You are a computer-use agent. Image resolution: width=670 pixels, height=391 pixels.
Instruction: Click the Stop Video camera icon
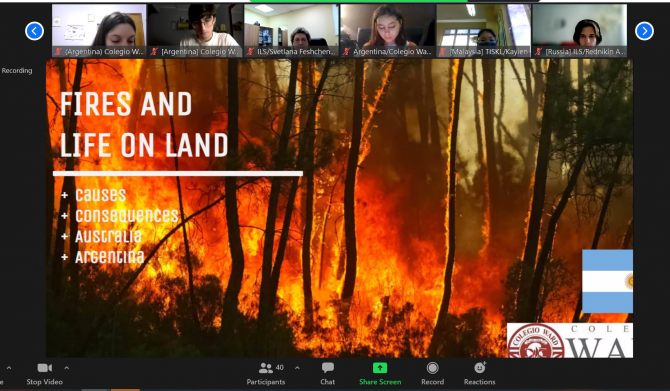pyautogui.click(x=44, y=367)
